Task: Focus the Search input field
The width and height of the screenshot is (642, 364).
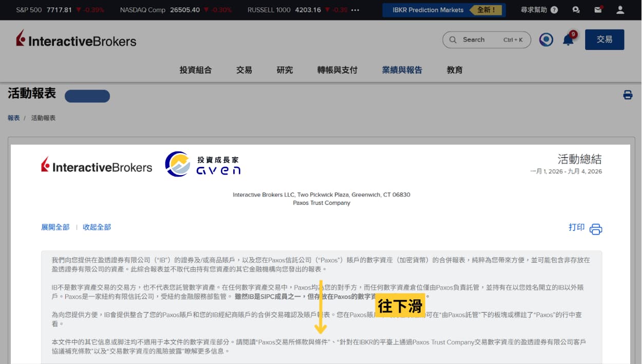Action: pos(486,40)
